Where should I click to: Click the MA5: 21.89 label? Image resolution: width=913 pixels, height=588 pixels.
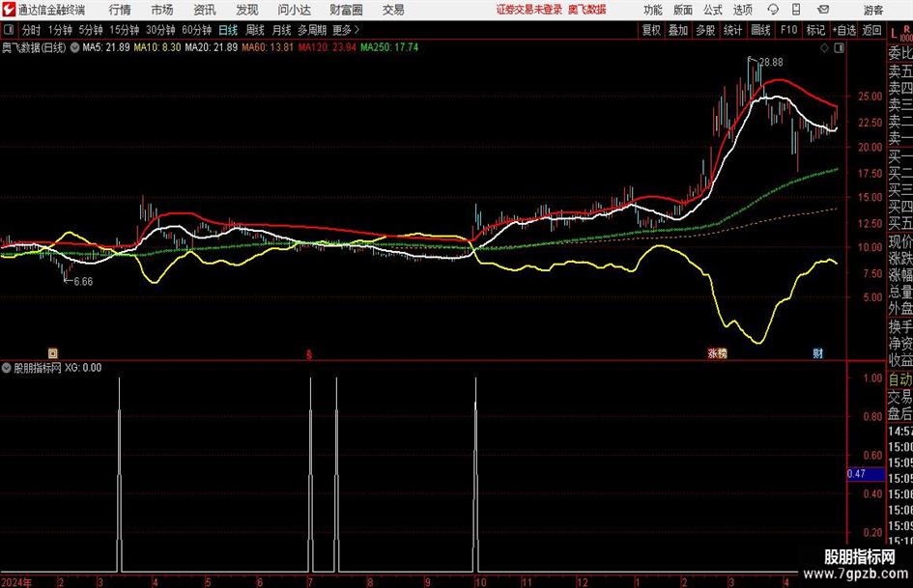pos(106,47)
